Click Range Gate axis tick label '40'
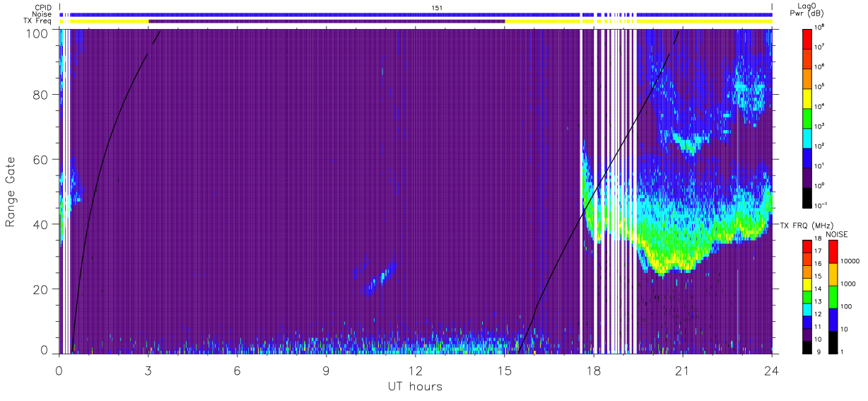 pyautogui.click(x=41, y=224)
